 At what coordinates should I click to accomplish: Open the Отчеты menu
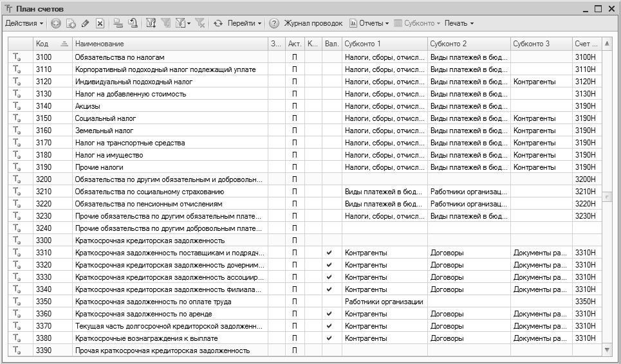(x=369, y=23)
